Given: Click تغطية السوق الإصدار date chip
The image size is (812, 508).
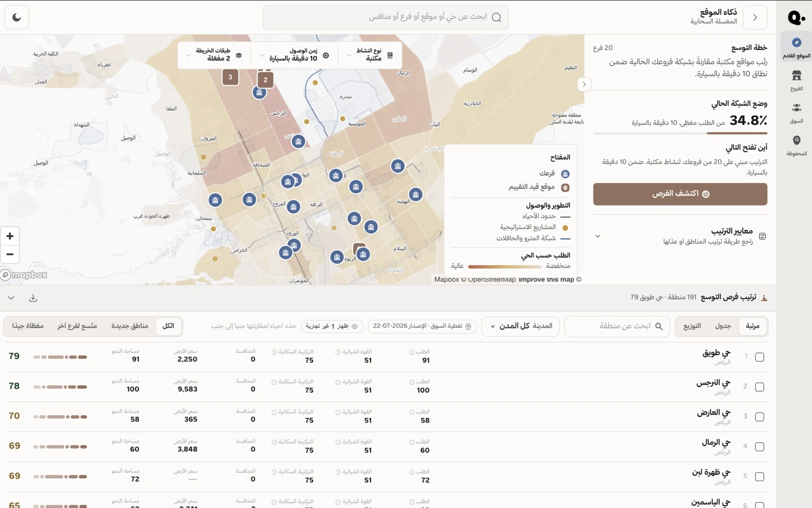Looking at the screenshot, I should pos(422,326).
